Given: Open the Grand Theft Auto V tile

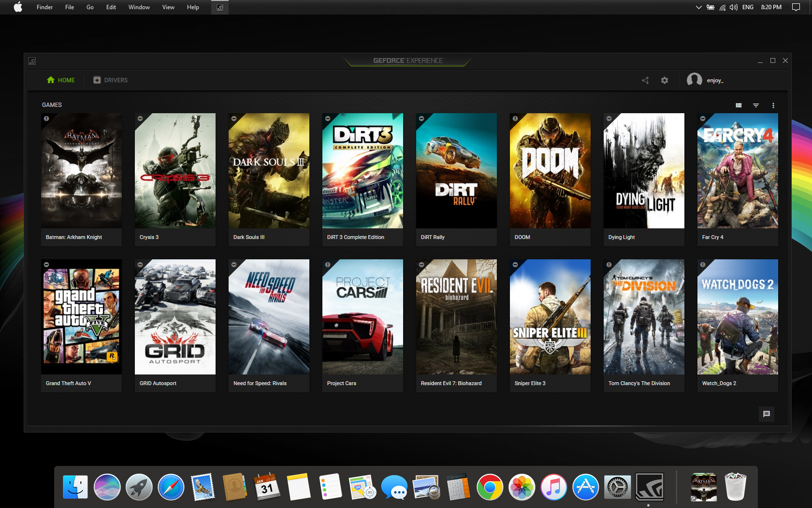Looking at the screenshot, I should [x=81, y=326].
